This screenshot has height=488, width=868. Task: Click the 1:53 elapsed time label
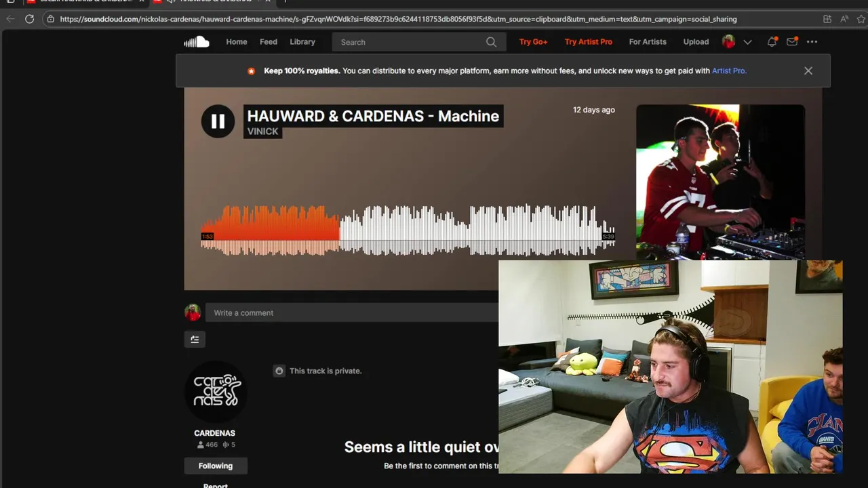click(x=208, y=237)
